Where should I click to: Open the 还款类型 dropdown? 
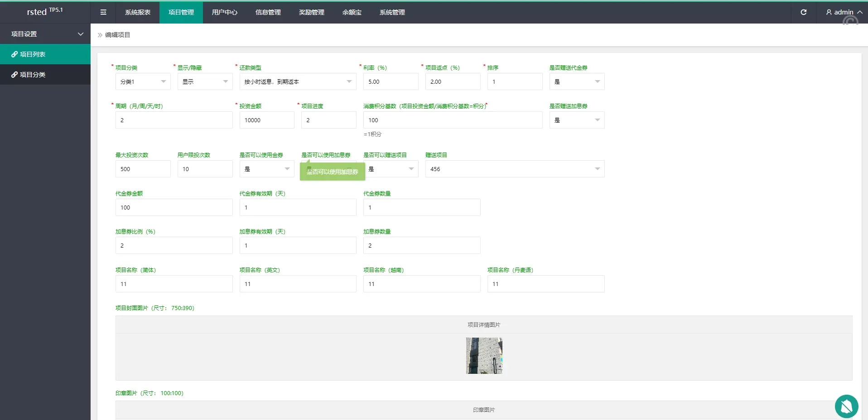298,81
